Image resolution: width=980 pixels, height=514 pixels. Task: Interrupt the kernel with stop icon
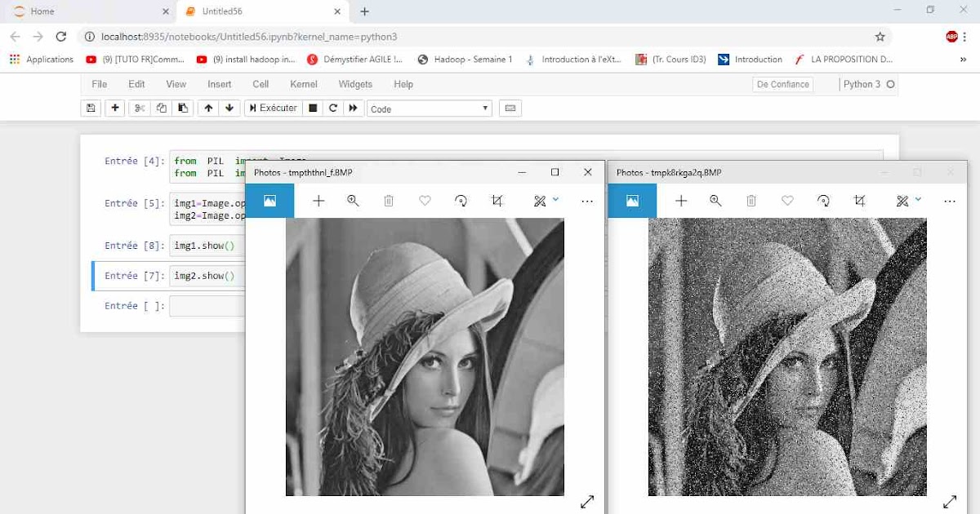point(313,109)
